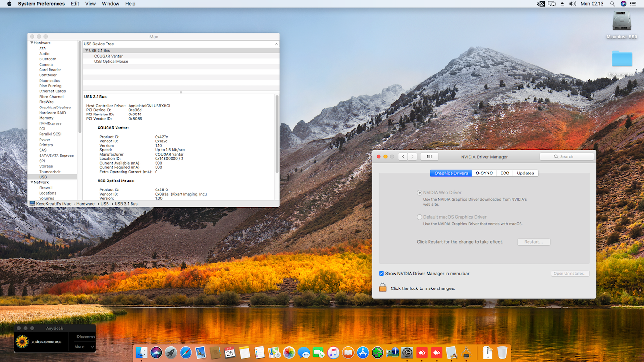
Task: Open the Edit menu
Action: coord(75,4)
